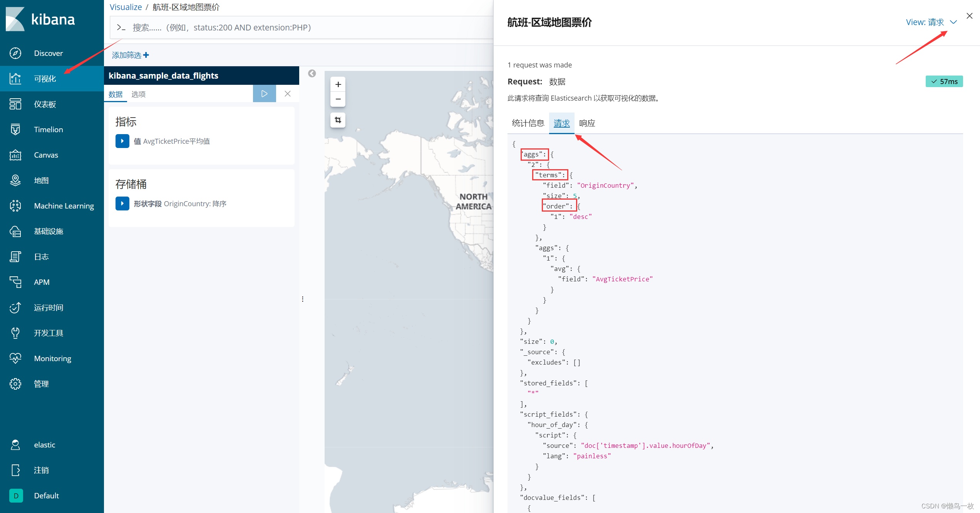
Task: Switch to the 响应 tab
Action: [x=587, y=123]
